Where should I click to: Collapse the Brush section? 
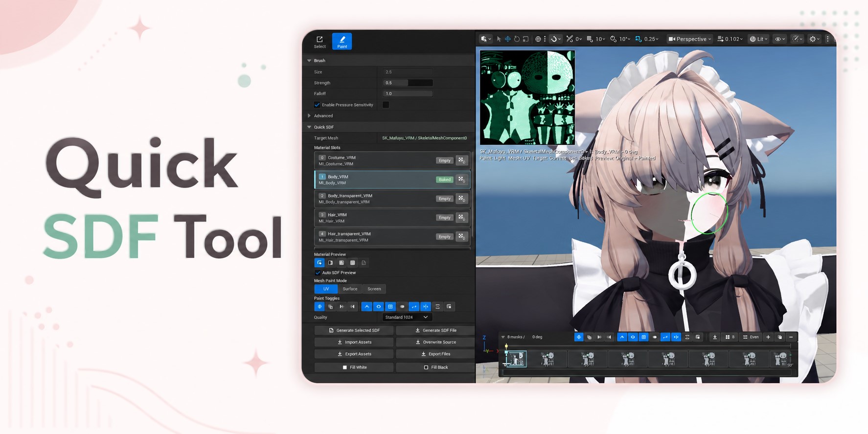[309, 61]
